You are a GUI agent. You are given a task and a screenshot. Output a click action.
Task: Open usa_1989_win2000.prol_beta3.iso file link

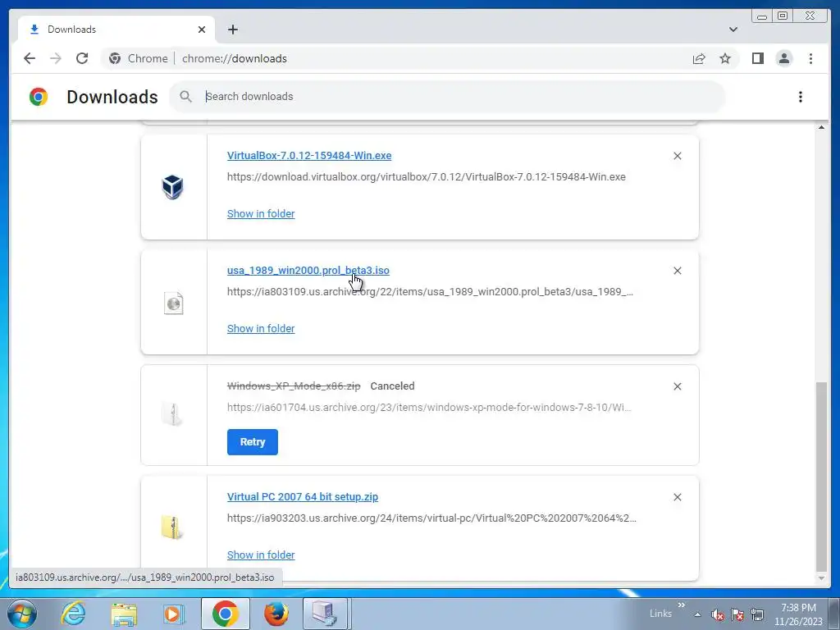pos(308,271)
